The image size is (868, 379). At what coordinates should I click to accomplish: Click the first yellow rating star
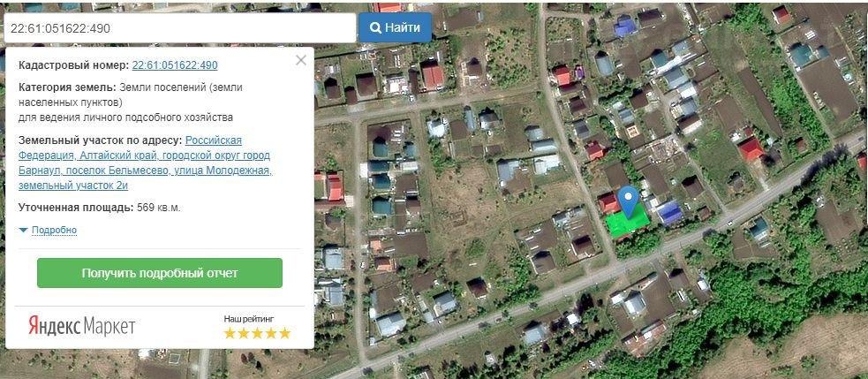point(230,333)
